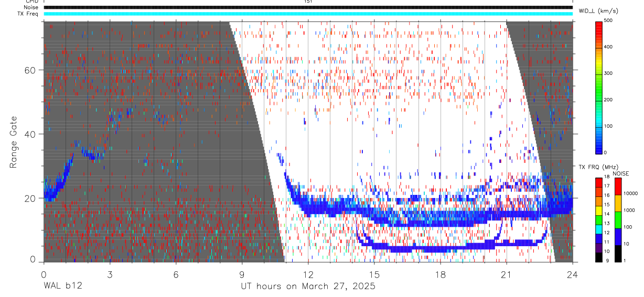Click the 'WAL b12' radar beam label
644x297 pixels.
(x=62, y=286)
